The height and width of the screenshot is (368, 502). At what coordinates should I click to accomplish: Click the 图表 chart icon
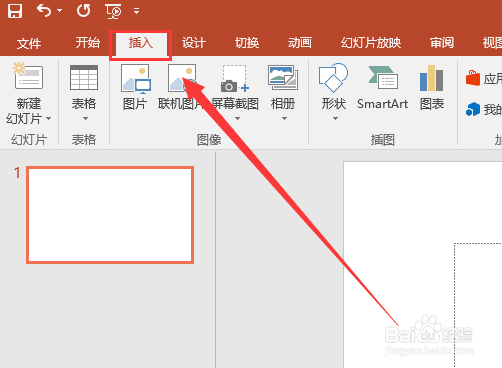click(431, 78)
